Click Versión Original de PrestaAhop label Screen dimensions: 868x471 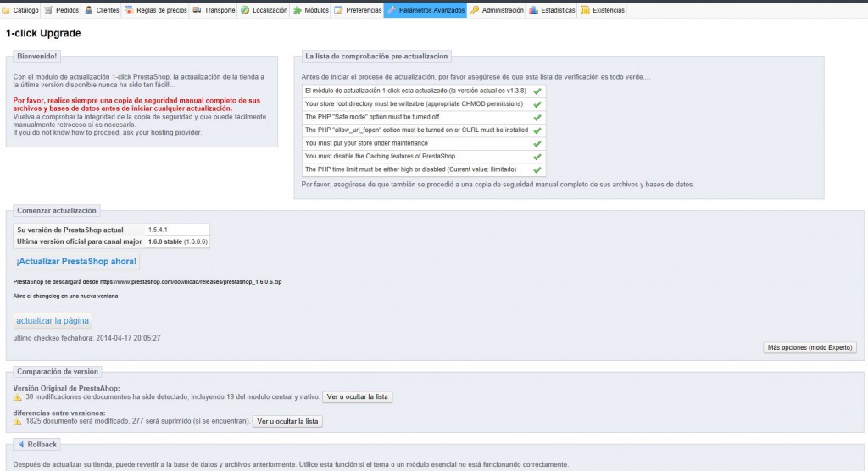tap(66, 389)
